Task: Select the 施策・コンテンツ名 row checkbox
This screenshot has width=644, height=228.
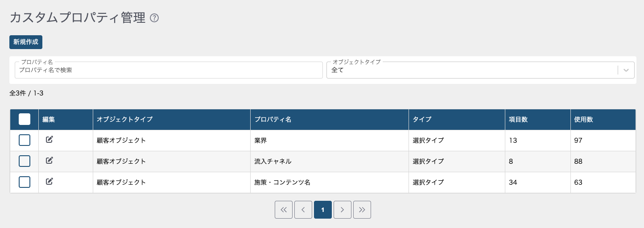Action: point(25,182)
